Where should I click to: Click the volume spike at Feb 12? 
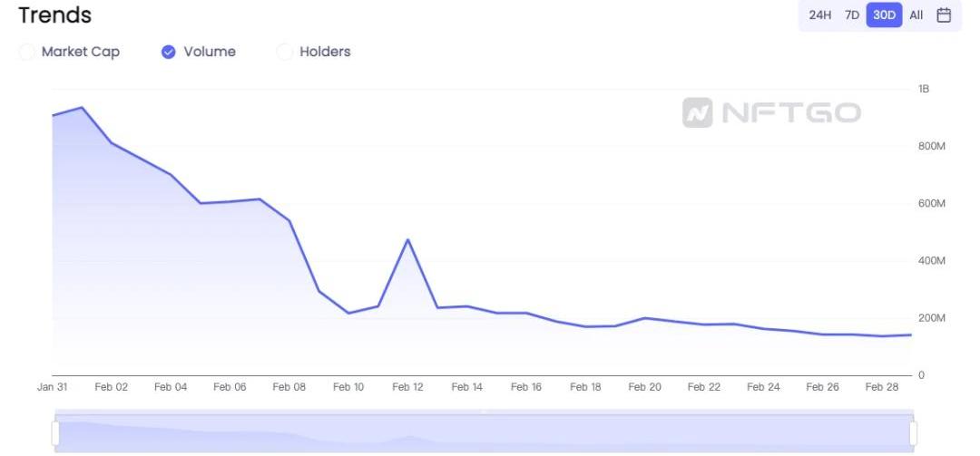tap(408, 239)
